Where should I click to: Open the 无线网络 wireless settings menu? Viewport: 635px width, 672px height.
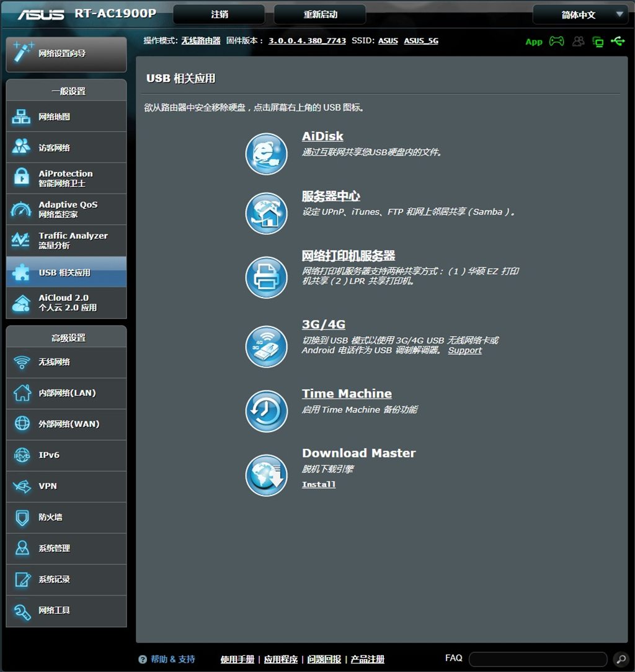66,362
